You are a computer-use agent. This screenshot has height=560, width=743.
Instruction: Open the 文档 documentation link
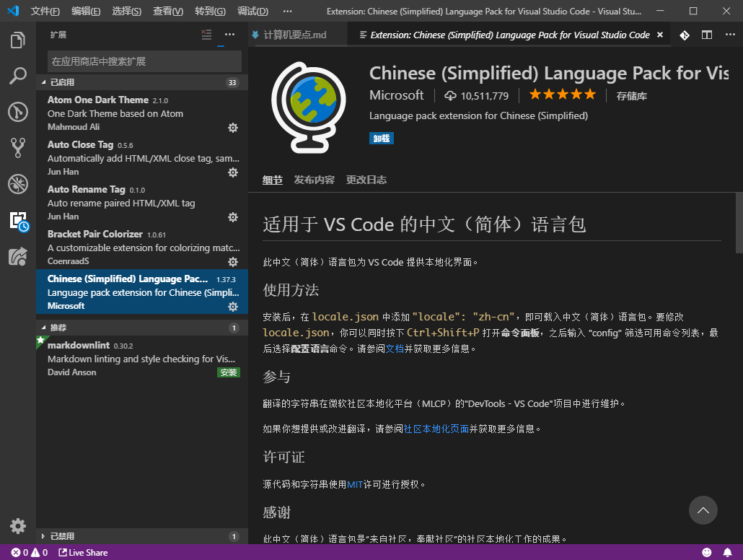pyautogui.click(x=395, y=349)
